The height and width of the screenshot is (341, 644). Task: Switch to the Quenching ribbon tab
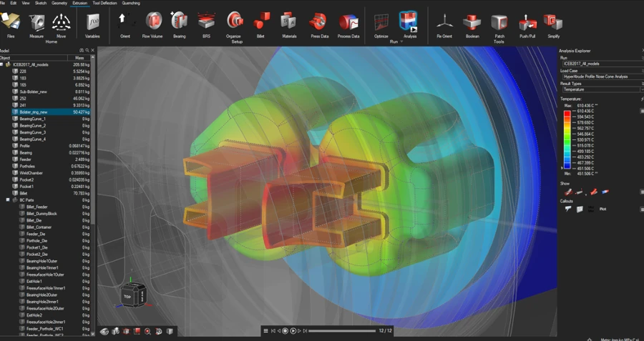(x=131, y=3)
